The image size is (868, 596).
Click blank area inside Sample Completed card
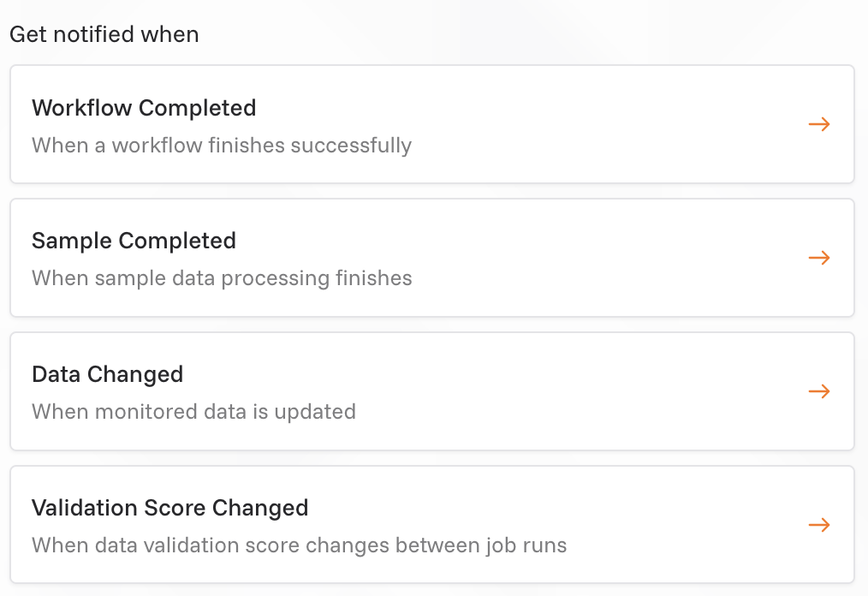point(599,258)
